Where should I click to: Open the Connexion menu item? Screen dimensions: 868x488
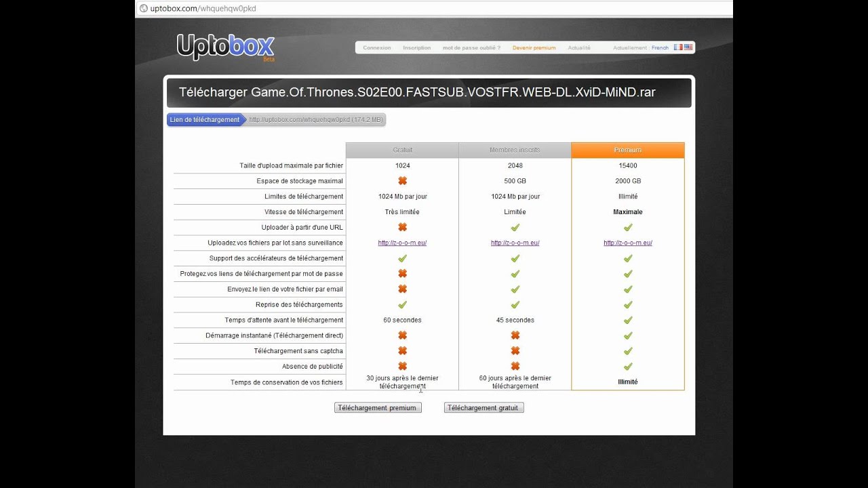tap(377, 48)
